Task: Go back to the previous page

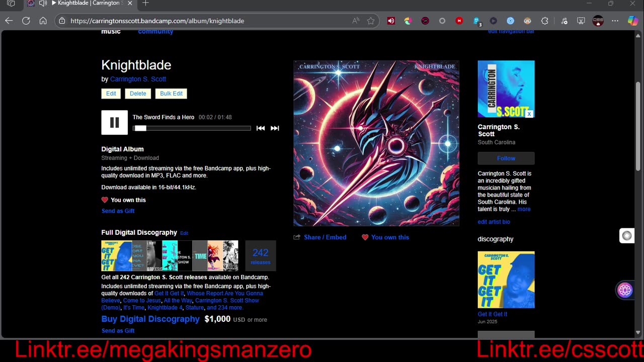Action: [x=9, y=21]
